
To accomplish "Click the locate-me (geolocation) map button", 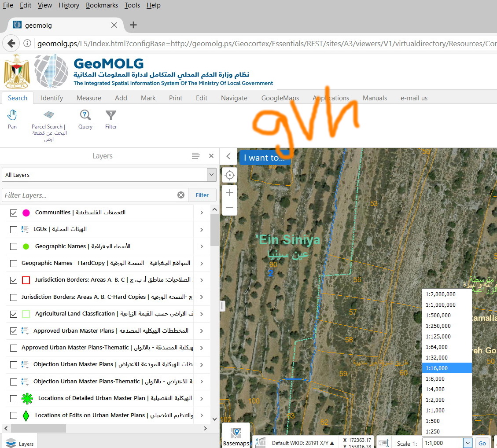I will coord(229,175).
